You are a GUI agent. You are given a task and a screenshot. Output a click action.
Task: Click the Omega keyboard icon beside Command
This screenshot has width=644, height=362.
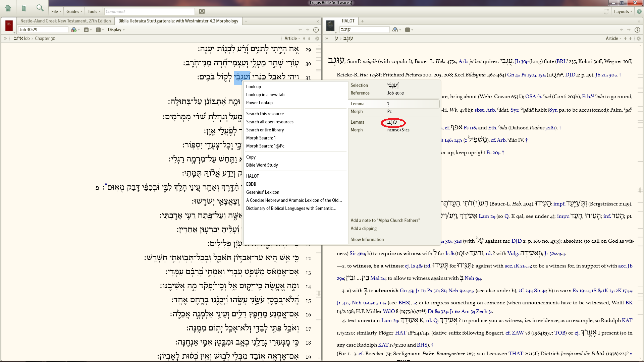[202, 11]
